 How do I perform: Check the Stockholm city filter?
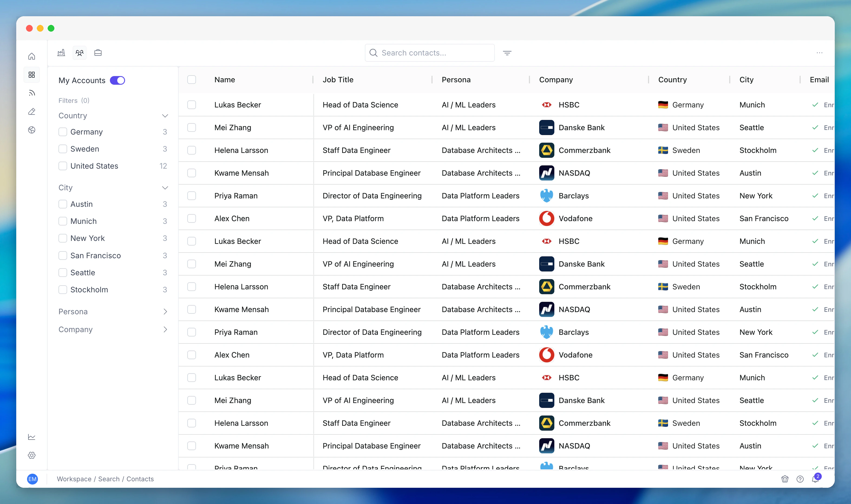click(x=63, y=289)
